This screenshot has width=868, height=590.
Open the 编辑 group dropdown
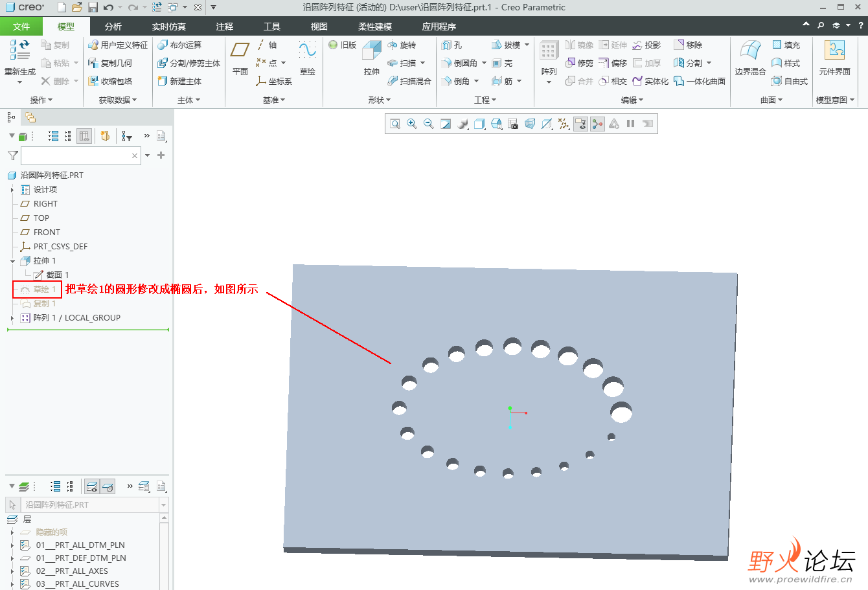click(x=632, y=100)
